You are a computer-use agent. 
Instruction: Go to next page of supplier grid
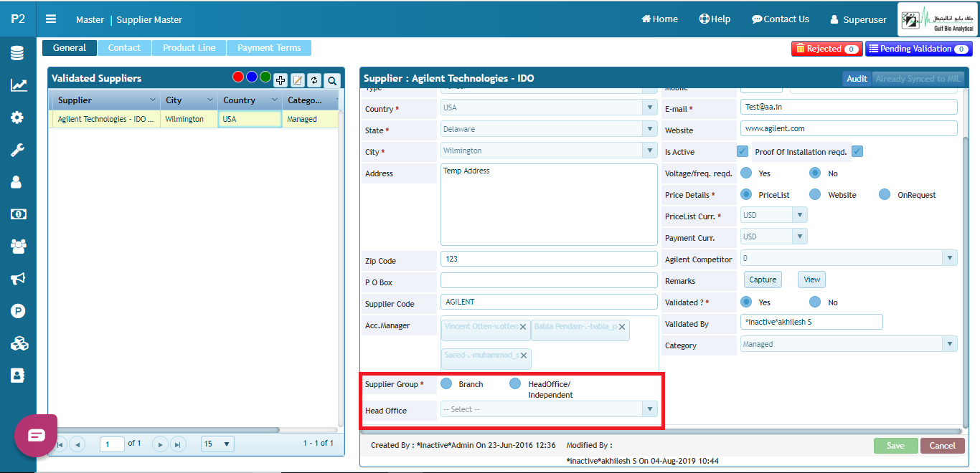click(x=161, y=444)
